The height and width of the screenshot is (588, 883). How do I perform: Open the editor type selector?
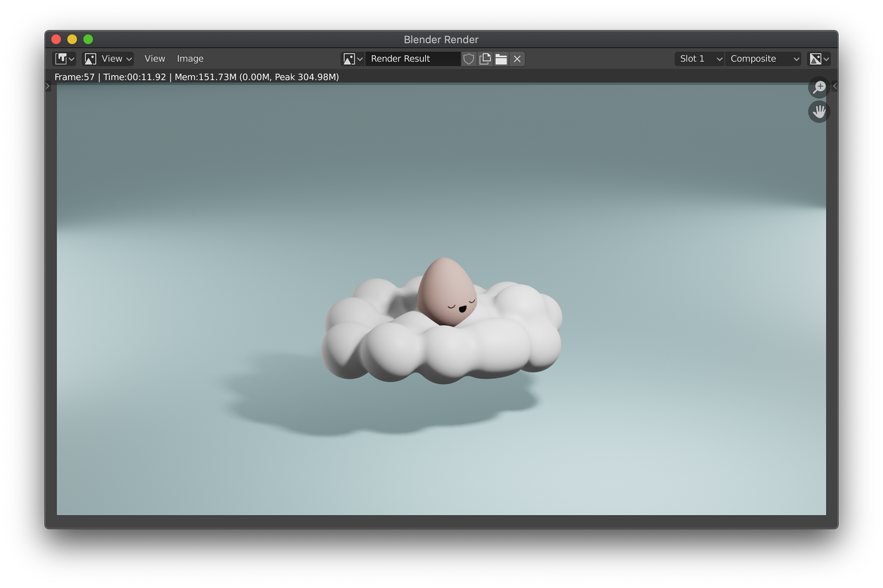click(64, 59)
